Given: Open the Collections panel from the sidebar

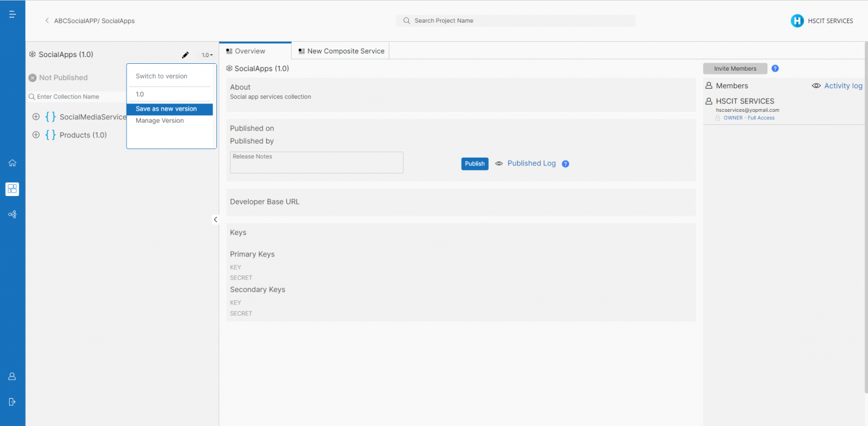Looking at the screenshot, I should [12, 189].
